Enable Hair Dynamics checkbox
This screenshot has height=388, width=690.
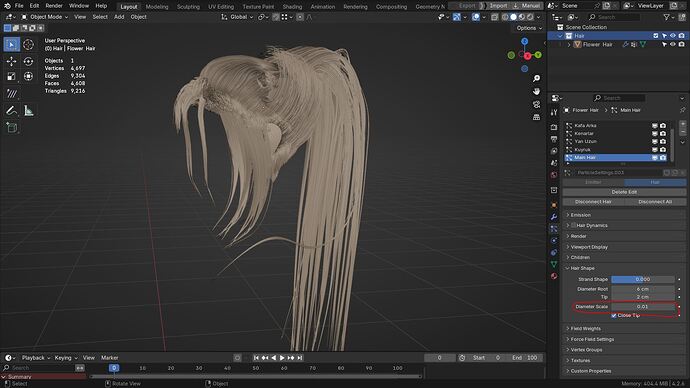click(573, 225)
